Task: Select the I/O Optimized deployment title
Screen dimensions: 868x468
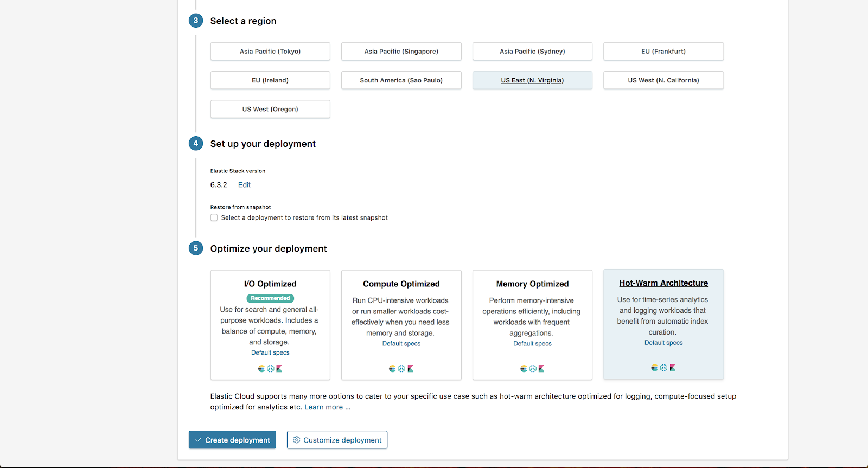Action: (270, 284)
